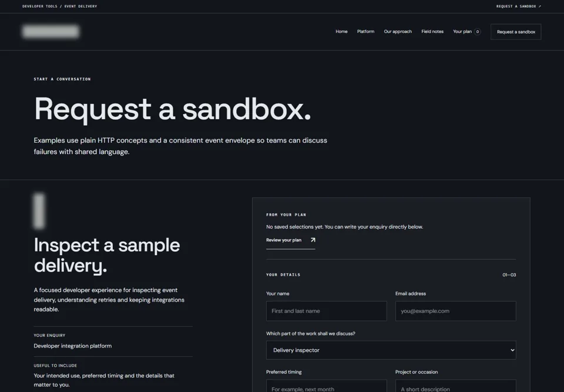Click the No saved selections yet message

345,227
